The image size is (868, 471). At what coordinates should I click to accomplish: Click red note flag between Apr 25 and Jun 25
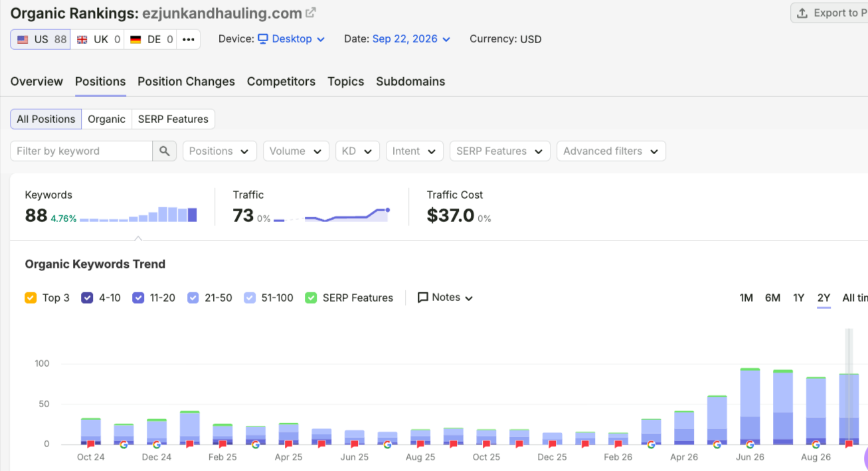[321, 444]
